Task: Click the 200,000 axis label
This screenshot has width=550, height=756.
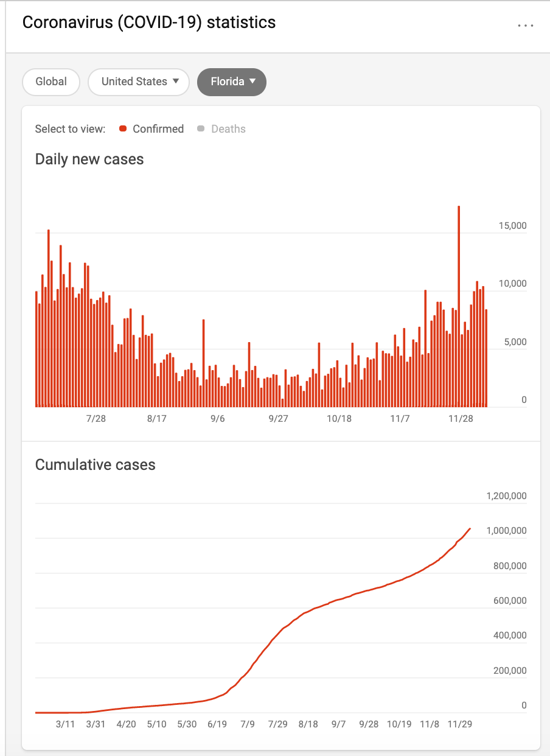Action: click(x=510, y=671)
